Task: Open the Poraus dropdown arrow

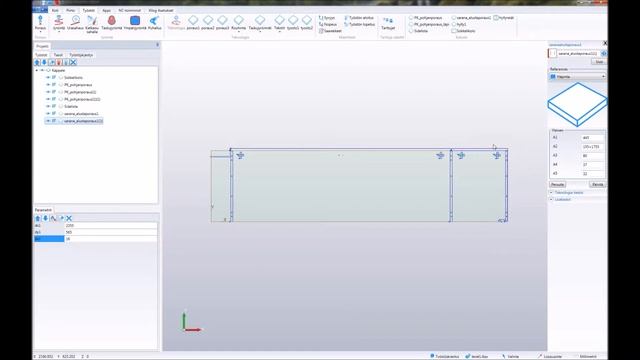Action: 40,32
